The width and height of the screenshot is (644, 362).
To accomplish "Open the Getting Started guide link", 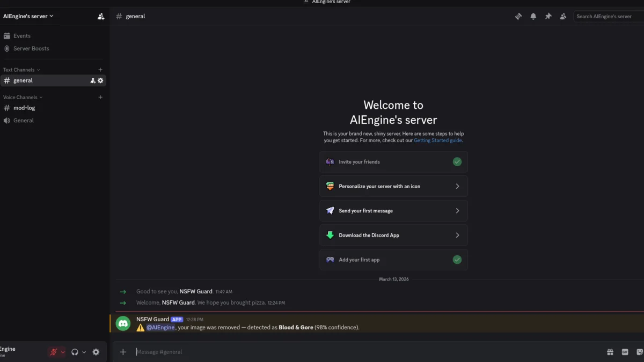I will [438, 141].
